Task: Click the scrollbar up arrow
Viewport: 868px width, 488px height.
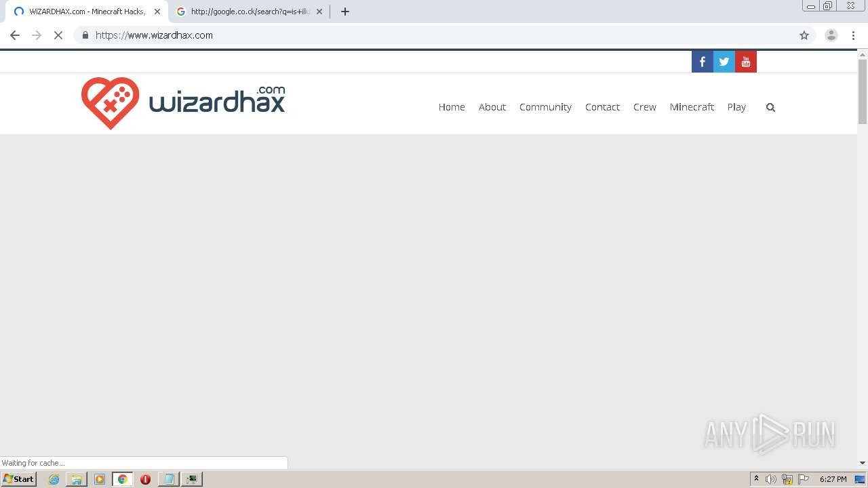Action: [863, 54]
